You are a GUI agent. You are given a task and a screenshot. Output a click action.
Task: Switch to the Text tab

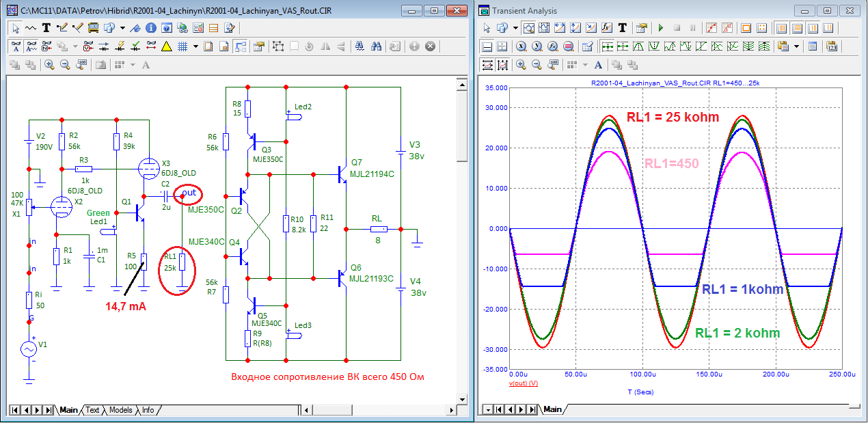92,410
